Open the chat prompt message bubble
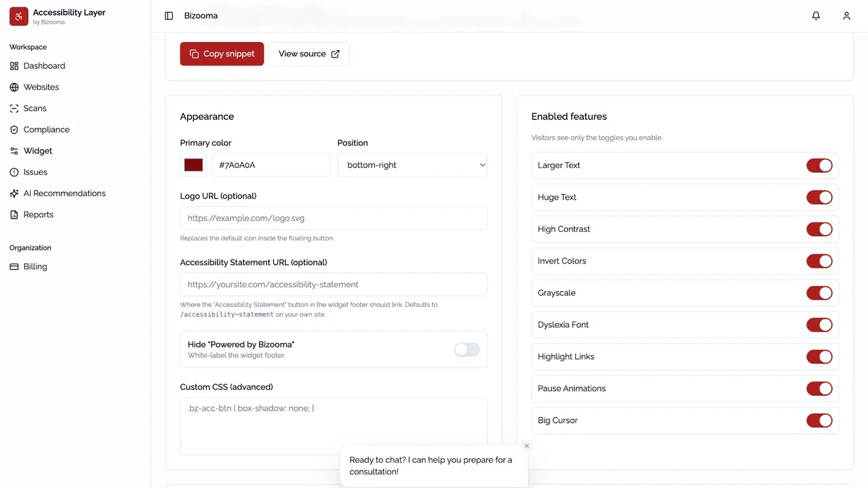The image size is (868, 488). [x=433, y=466]
